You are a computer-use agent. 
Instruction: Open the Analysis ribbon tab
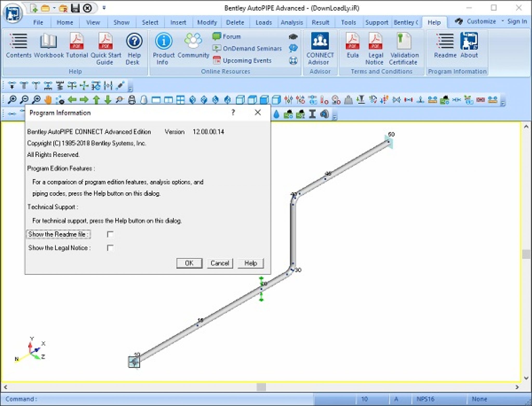pyautogui.click(x=292, y=22)
